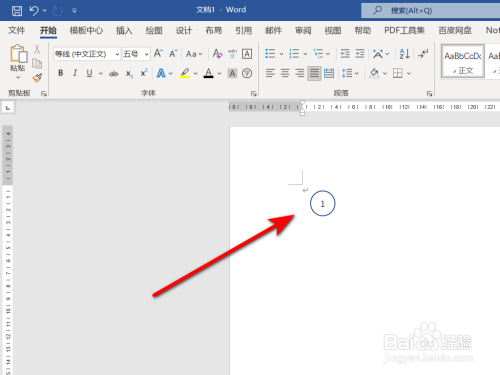Apply yellow text highlight color
Screen dimensions: 500x375
[x=185, y=73]
